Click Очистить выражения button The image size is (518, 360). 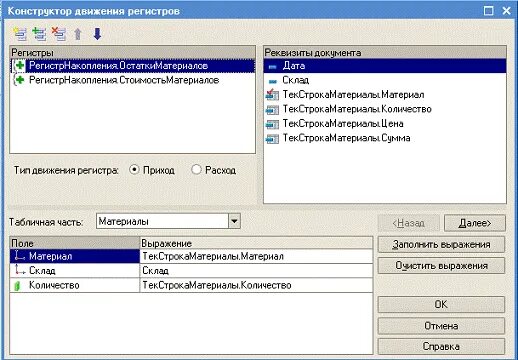click(x=441, y=266)
